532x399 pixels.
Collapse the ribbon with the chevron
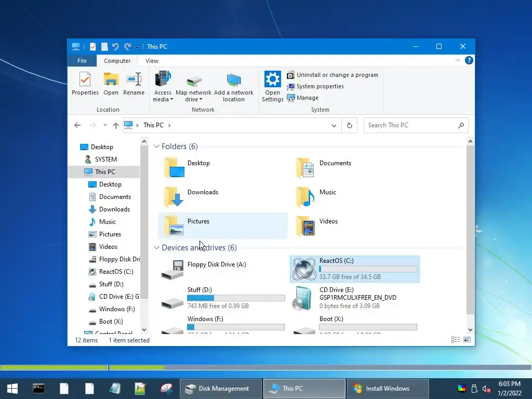pyautogui.click(x=457, y=60)
